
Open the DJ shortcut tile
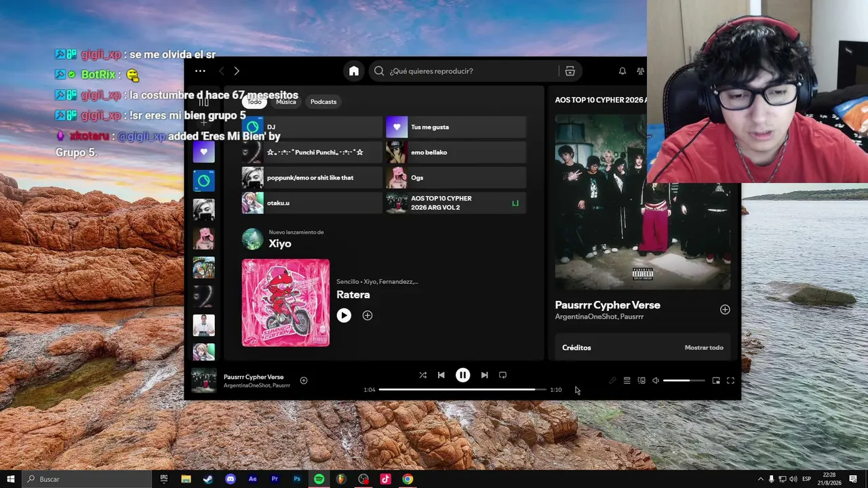[x=312, y=127]
